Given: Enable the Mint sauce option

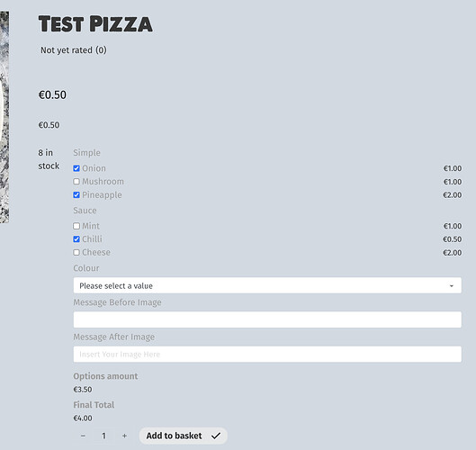Looking at the screenshot, I should tap(76, 226).
